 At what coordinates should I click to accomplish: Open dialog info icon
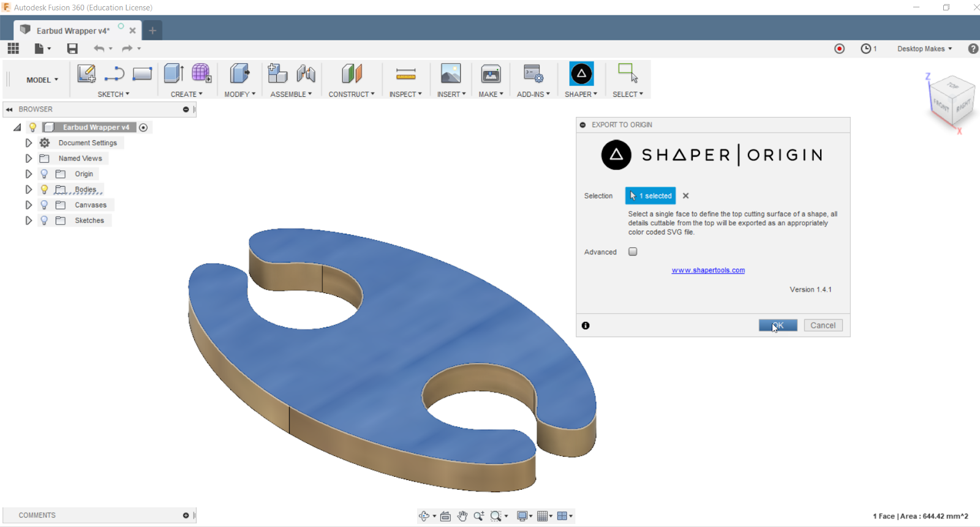(586, 326)
